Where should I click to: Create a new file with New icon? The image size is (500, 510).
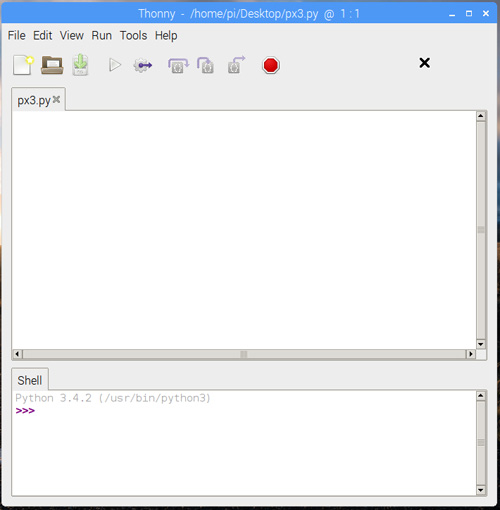(x=23, y=65)
